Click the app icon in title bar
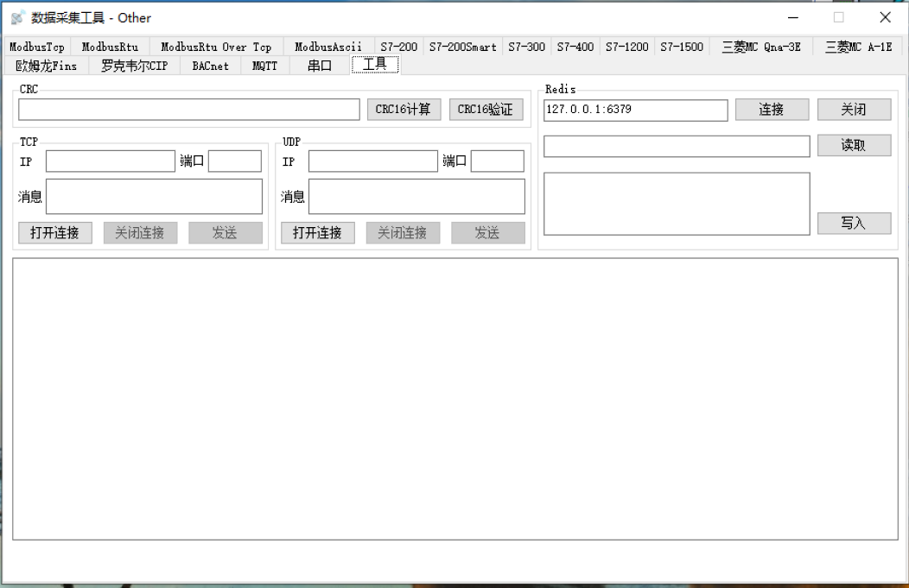Viewport: 909px width, 588px height. pos(17,17)
